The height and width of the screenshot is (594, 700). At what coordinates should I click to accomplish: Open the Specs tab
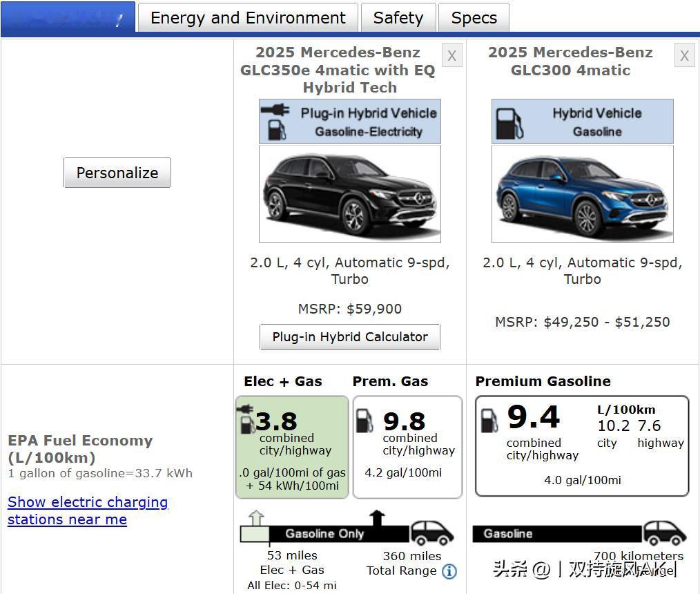coord(474,18)
